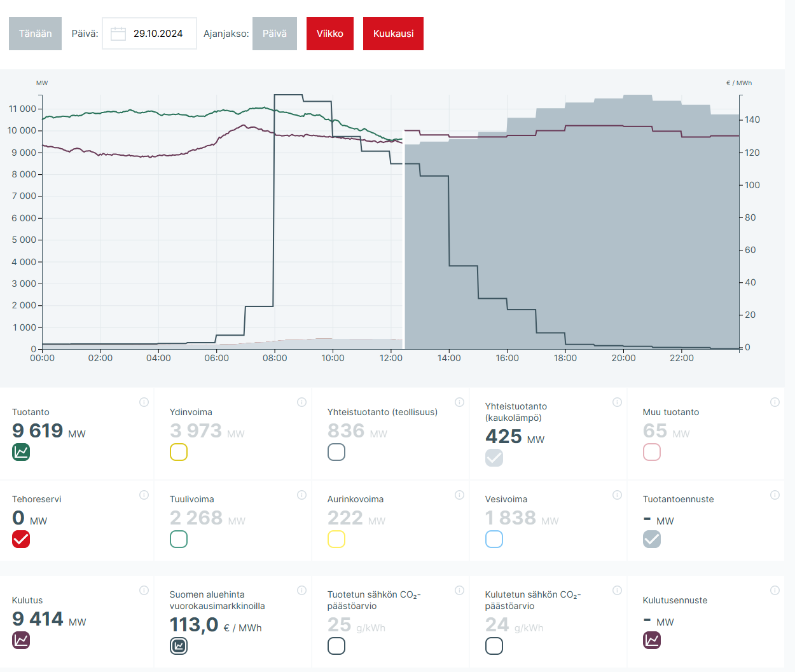Select the Viikko period tab

point(329,34)
